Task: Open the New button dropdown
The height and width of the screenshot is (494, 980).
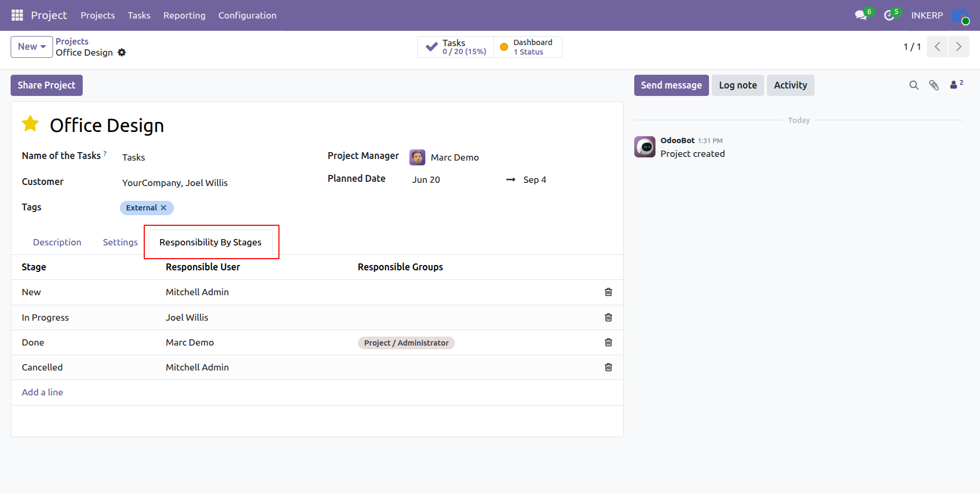Action: [x=32, y=47]
